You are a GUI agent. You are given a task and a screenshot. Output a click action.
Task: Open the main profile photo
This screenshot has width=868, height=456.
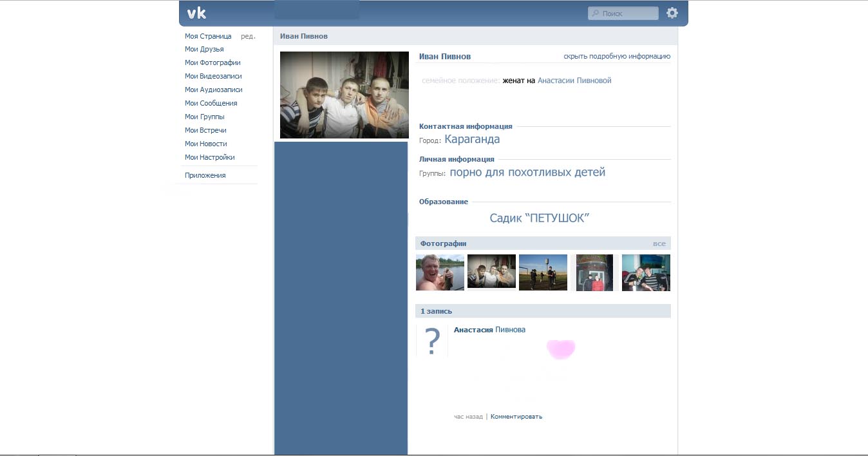pyautogui.click(x=344, y=95)
